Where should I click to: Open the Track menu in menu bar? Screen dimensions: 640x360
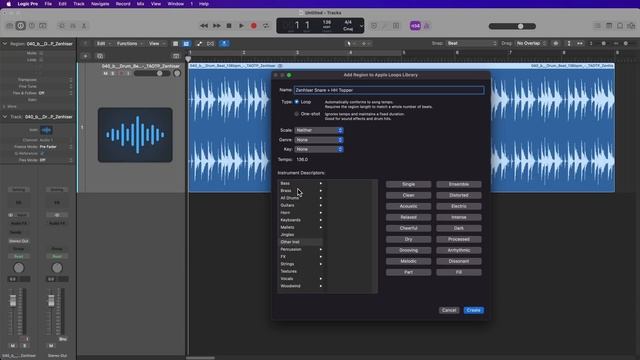[x=79, y=4]
